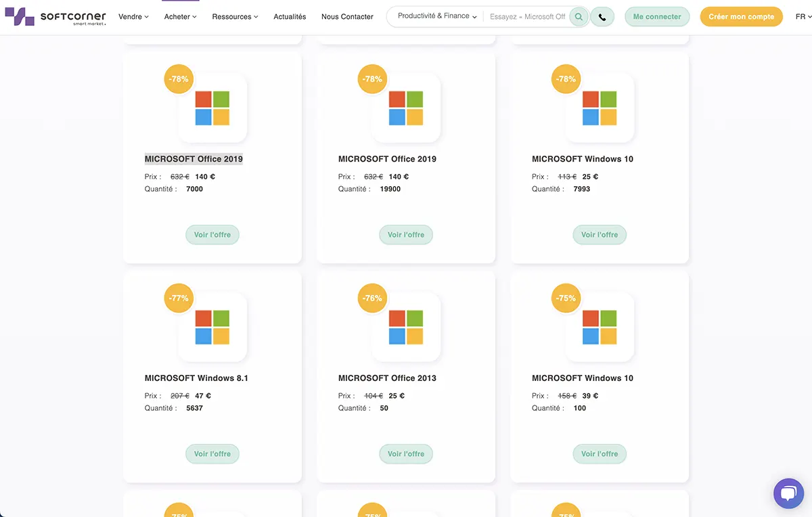812x517 pixels.
Task: Click -75% badge on Windows 10 39 € card
Action: tap(566, 298)
